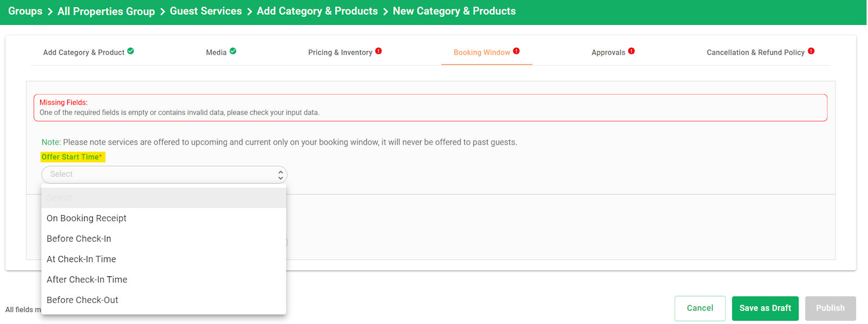Screen dimensions: 868x324
Task: Go to Guest Services breadcrumb
Action: point(206,11)
